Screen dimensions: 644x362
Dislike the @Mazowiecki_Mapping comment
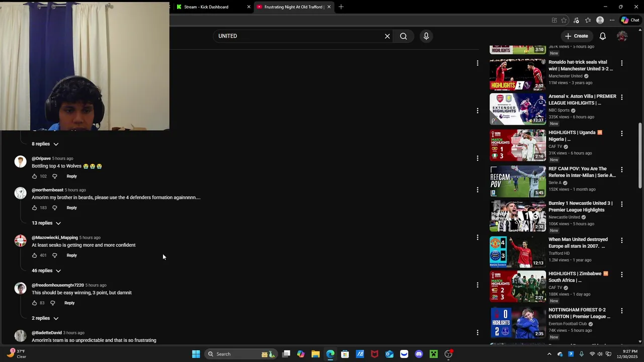coord(55,255)
